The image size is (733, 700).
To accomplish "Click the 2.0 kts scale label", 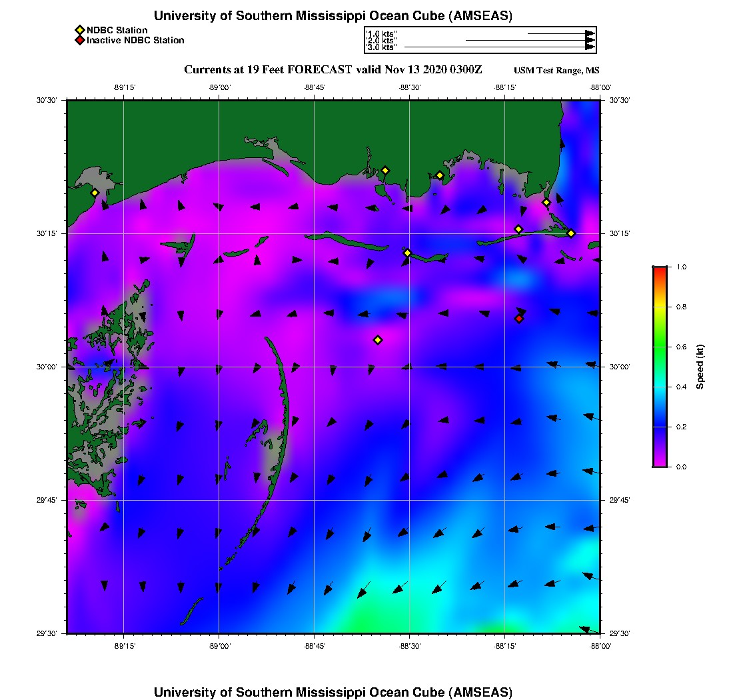I will click(x=382, y=41).
